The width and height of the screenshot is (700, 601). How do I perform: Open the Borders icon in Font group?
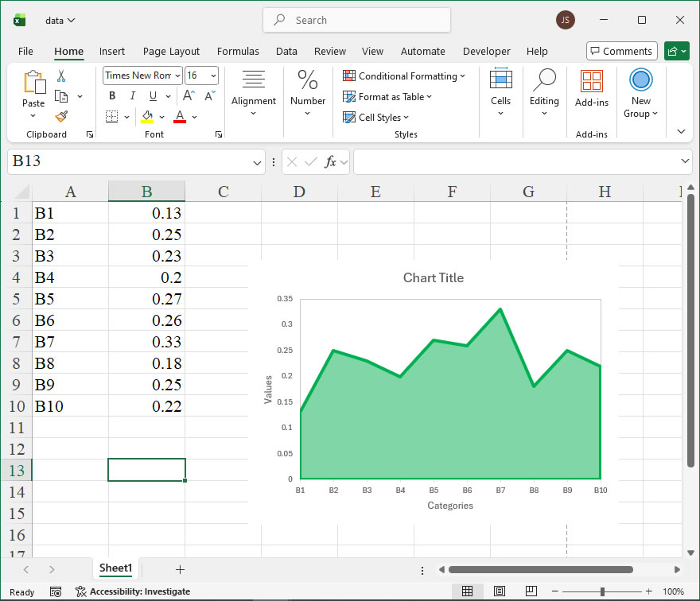[x=111, y=117]
